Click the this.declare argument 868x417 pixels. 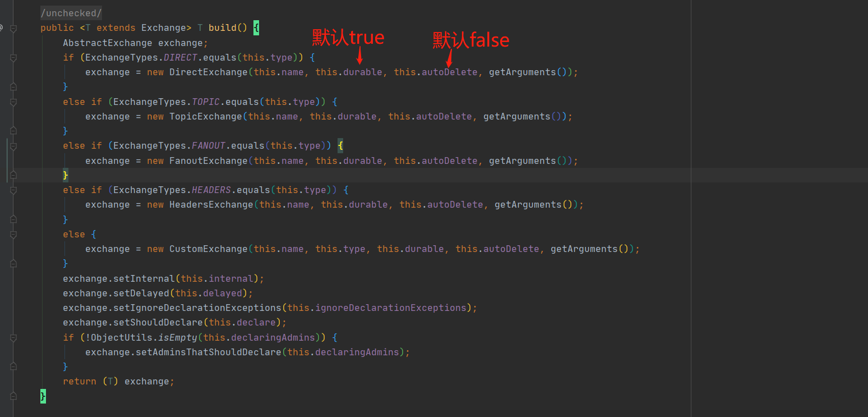[x=242, y=322]
